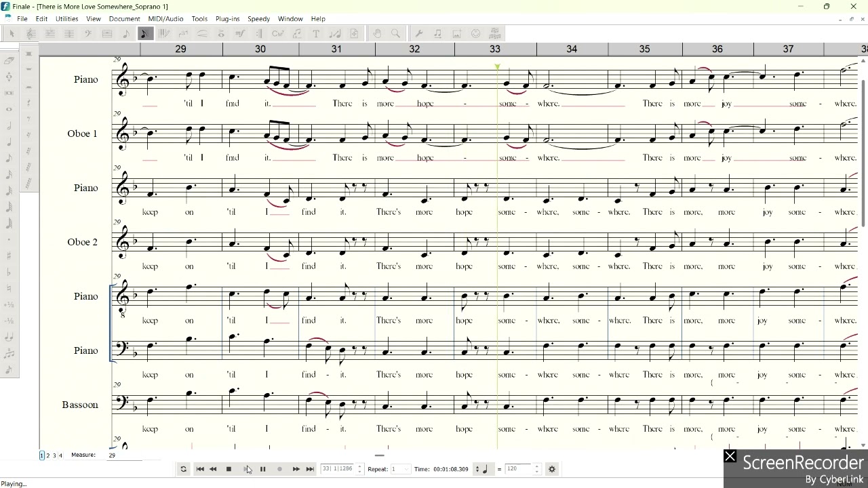Adjust the playback measure position stepper
868x488 pixels.
[x=361, y=469]
